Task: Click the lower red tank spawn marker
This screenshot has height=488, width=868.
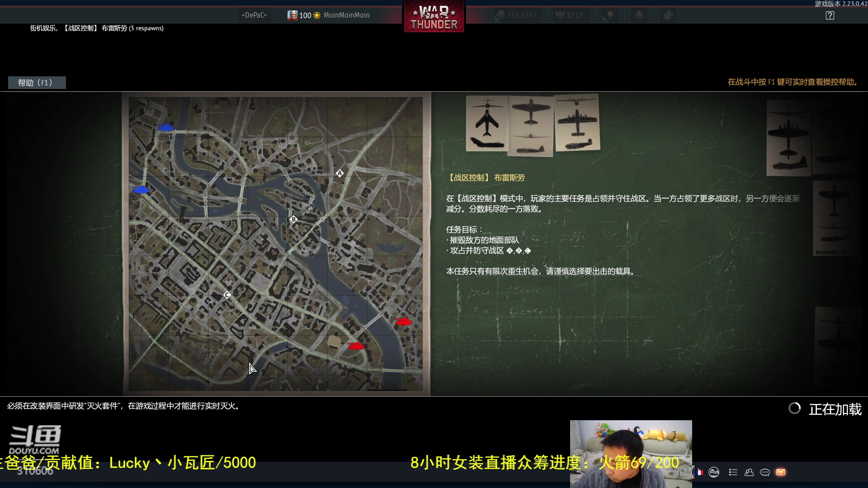Action: pyautogui.click(x=356, y=346)
